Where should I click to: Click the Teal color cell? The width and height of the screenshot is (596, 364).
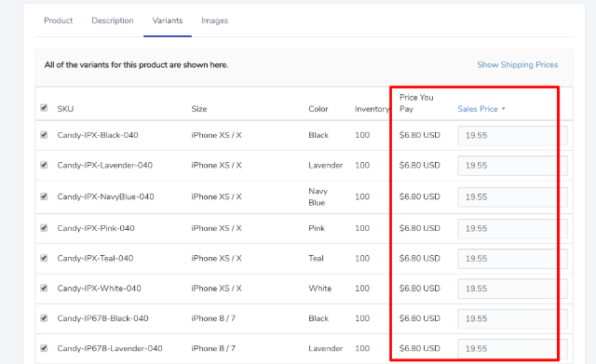tap(316, 258)
